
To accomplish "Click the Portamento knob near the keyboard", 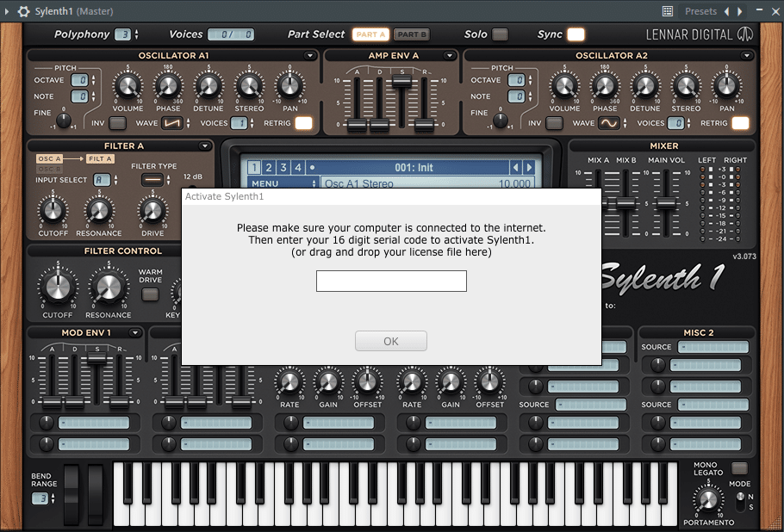I will click(x=708, y=499).
